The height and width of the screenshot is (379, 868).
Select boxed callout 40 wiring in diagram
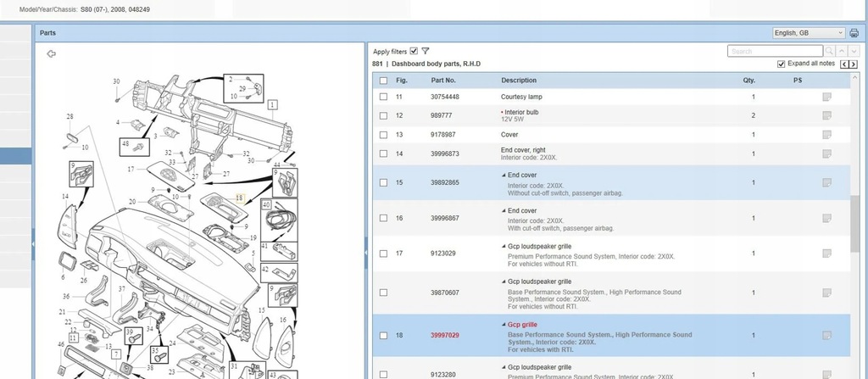click(278, 220)
